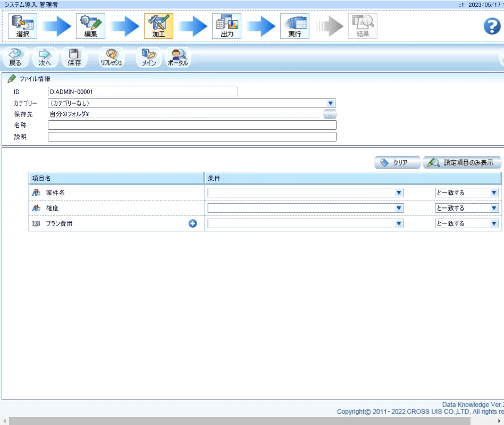Image resolution: width=504 pixels, height=425 pixels.
Task: Click the blue plus icon beside プラン費用
Action: pyautogui.click(x=193, y=223)
